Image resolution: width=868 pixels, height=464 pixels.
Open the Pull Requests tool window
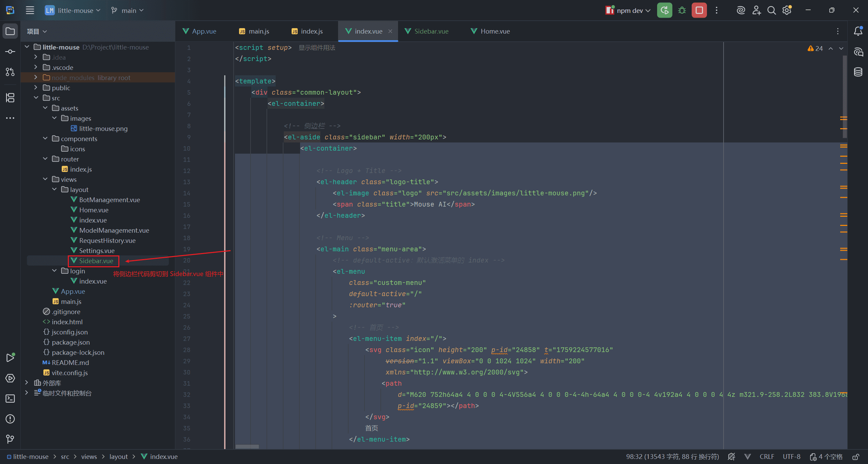10,72
